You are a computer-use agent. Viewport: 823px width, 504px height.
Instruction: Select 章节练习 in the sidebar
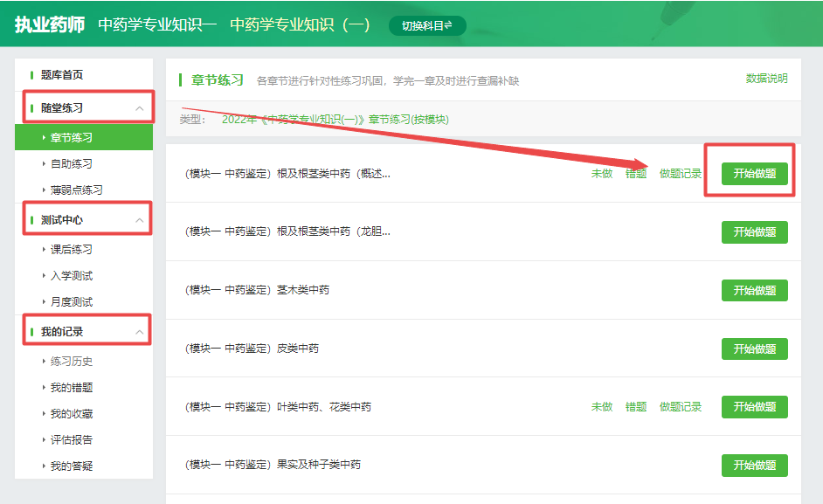(71, 138)
